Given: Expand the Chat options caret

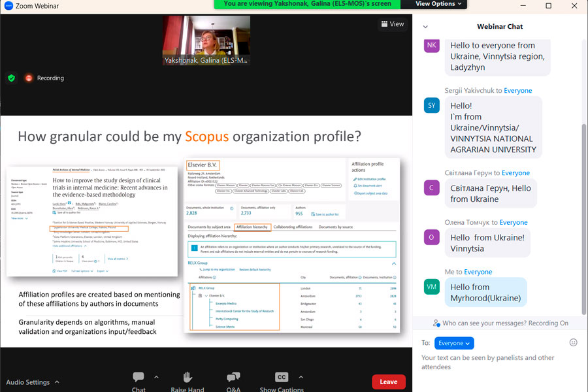Looking at the screenshot, I should tap(156, 377).
